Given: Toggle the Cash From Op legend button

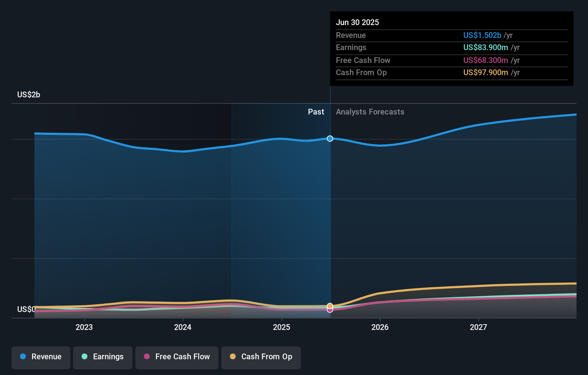Looking at the screenshot, I should [x=261, y=357].
